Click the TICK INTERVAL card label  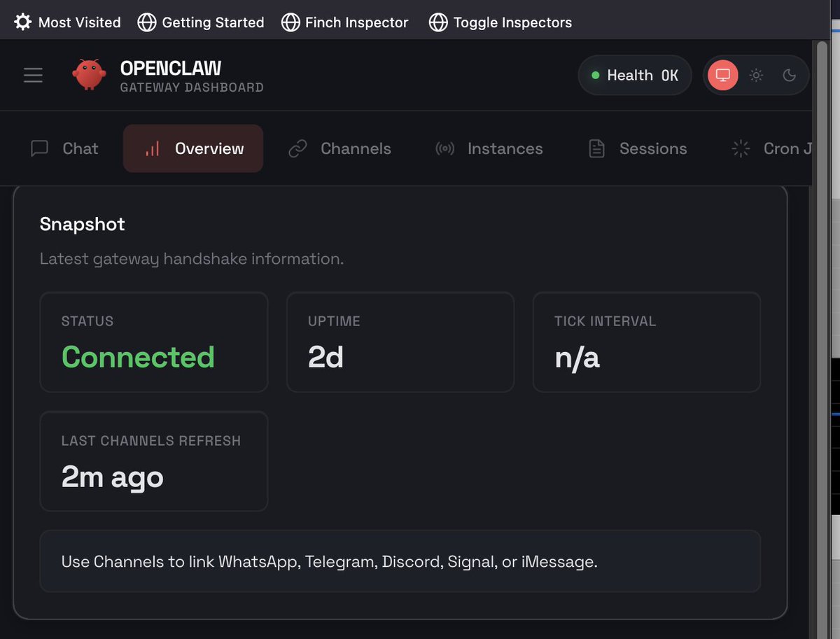[x=605, y=321]
